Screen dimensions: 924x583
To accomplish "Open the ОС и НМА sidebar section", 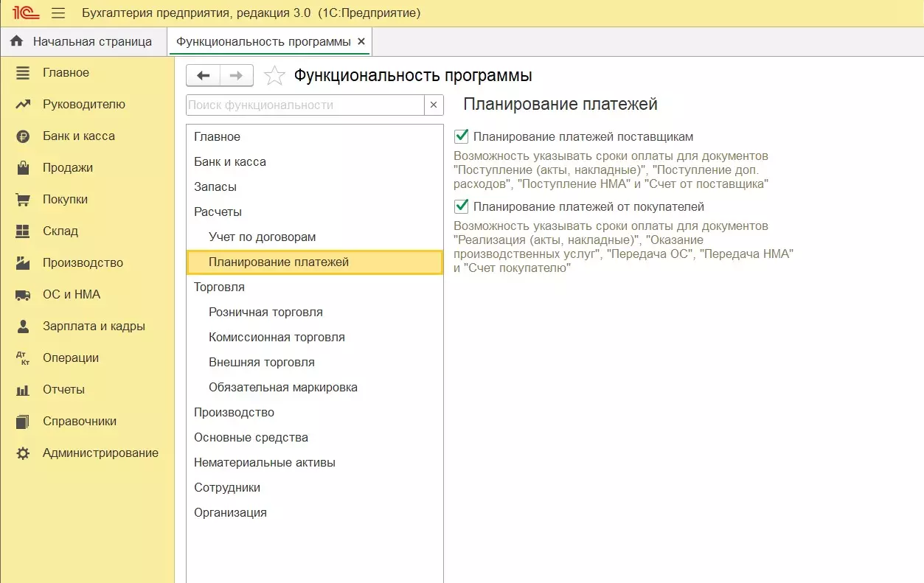I will point(87,294).
